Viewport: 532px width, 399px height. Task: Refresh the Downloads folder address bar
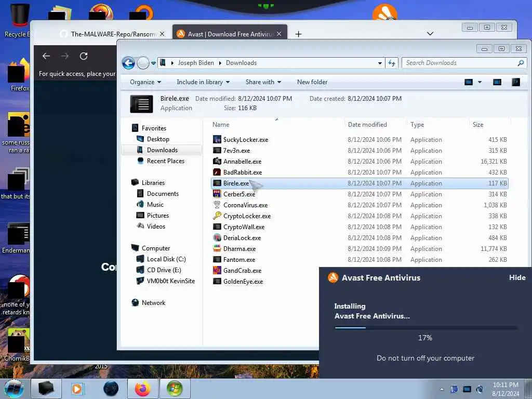coord(392,63)
